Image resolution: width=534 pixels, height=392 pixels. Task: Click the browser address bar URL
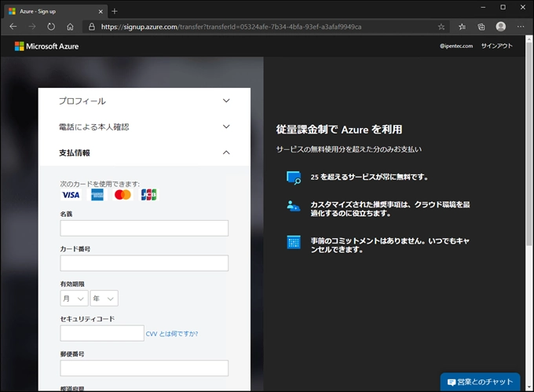coord(231,27)
